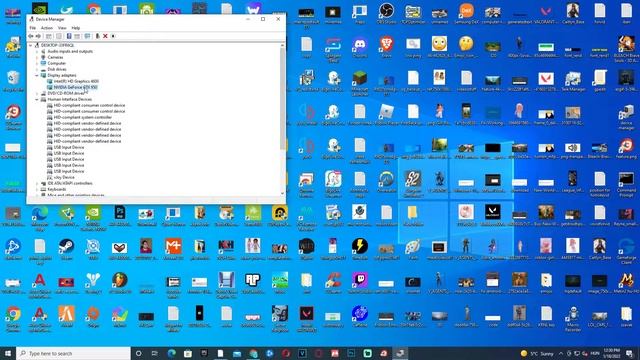
Task: Select HID-compliant system controller
Action: click(x=83, y=117)
